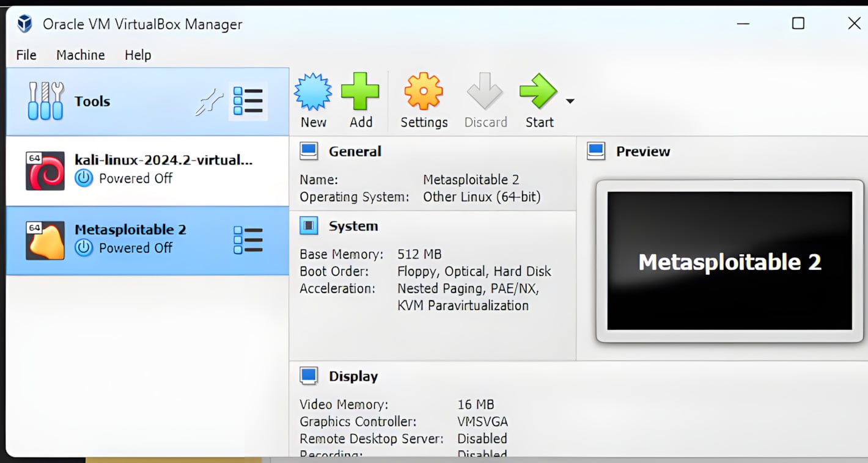This screenshot has height=463, width=868.
Task: Select the Tools entry in sidebar
Action: point(92,101)
